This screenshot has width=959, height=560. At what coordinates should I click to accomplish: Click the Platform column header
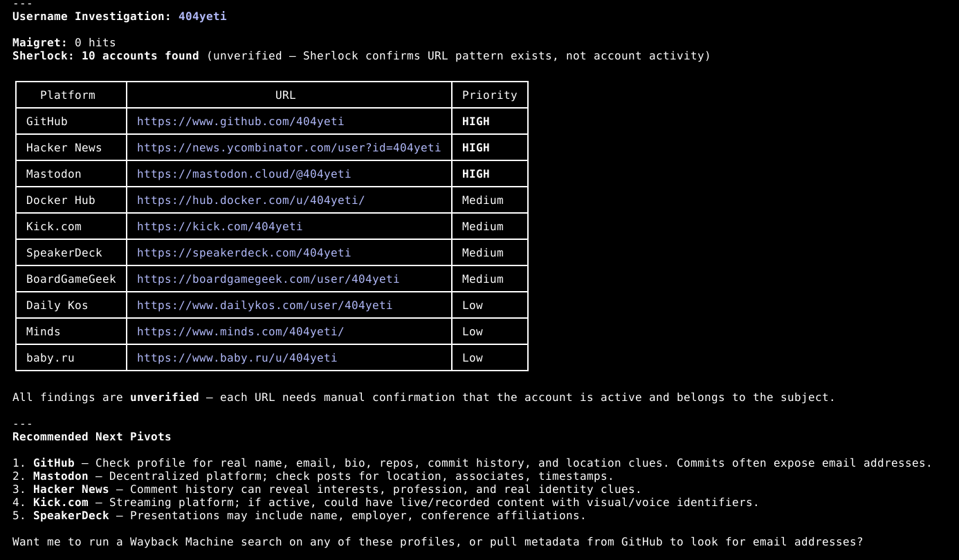tap(68, 95)
